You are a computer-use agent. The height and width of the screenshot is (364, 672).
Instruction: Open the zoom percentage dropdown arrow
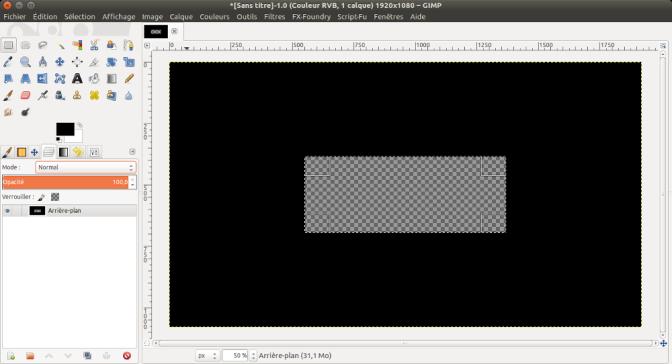253,355
